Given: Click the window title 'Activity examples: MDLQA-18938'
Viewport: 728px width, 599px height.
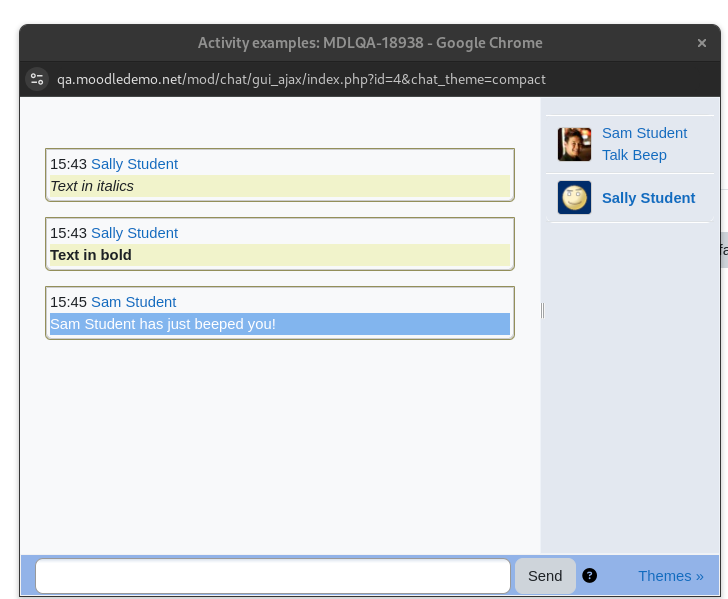Looking at the screenshot, I should pos(311,43).
